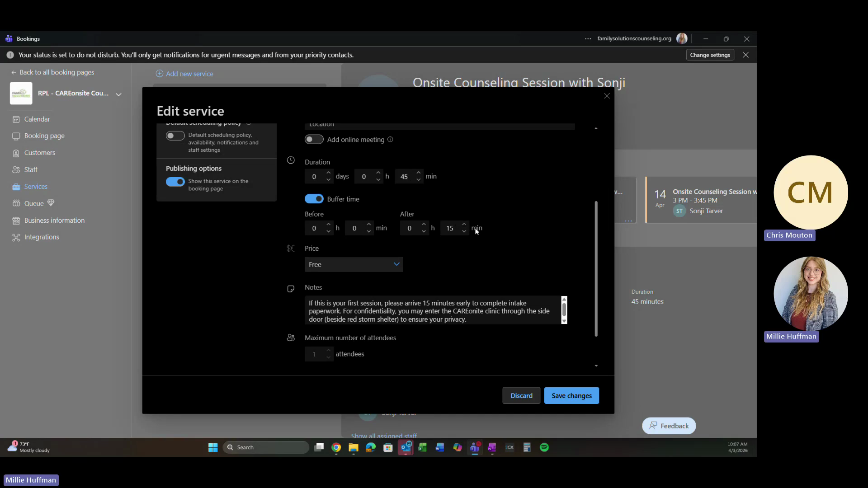868x488 pixels.
Task: Click the taskbar Search box
Action: pos(266,447)
